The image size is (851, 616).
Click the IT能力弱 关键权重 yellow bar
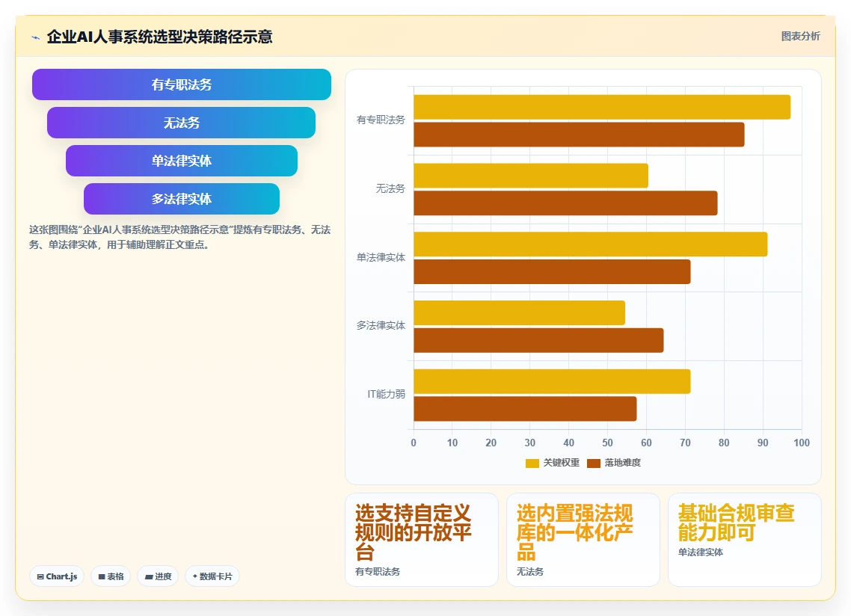pyautogui.click(x=552, y=381)
